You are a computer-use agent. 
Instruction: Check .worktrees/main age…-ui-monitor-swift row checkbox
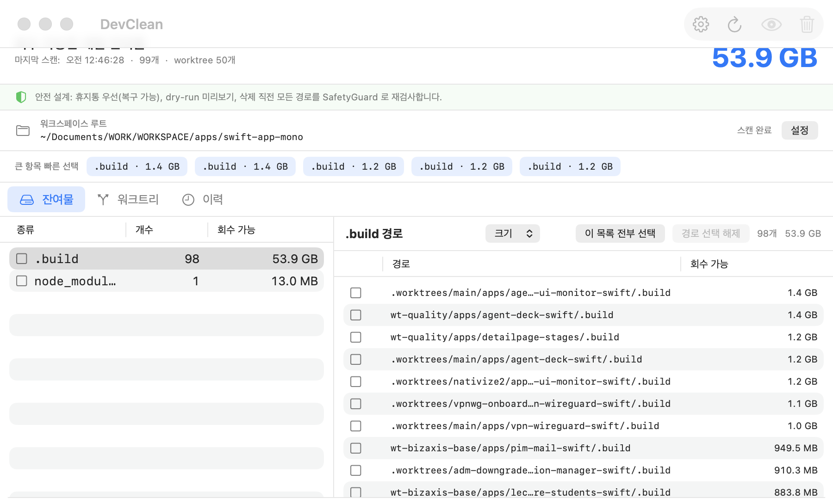coord(356,293)
